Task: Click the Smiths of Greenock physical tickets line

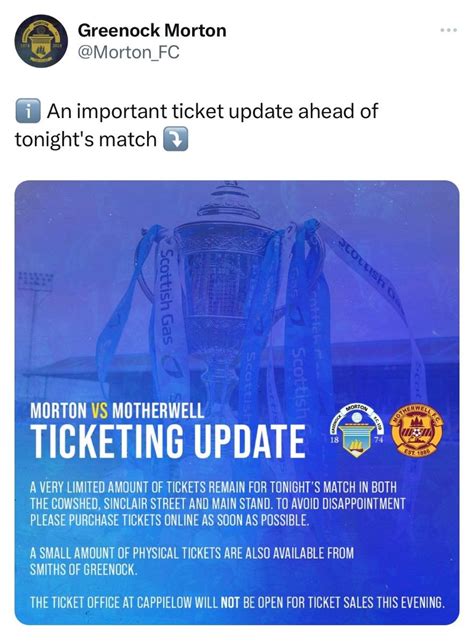Action: point(192,561)
